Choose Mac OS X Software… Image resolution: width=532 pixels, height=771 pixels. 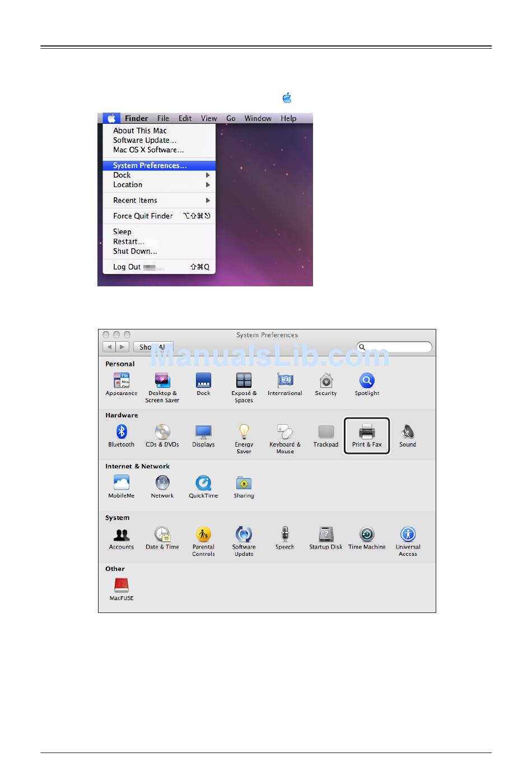coord(159,150)
